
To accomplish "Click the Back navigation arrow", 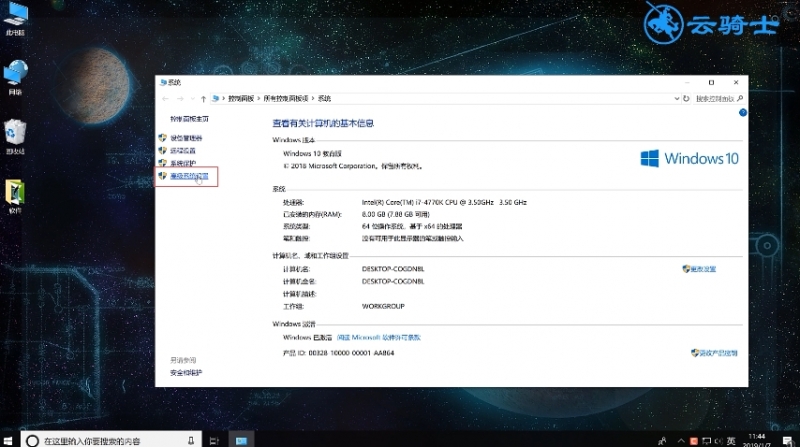I will 165,98.
